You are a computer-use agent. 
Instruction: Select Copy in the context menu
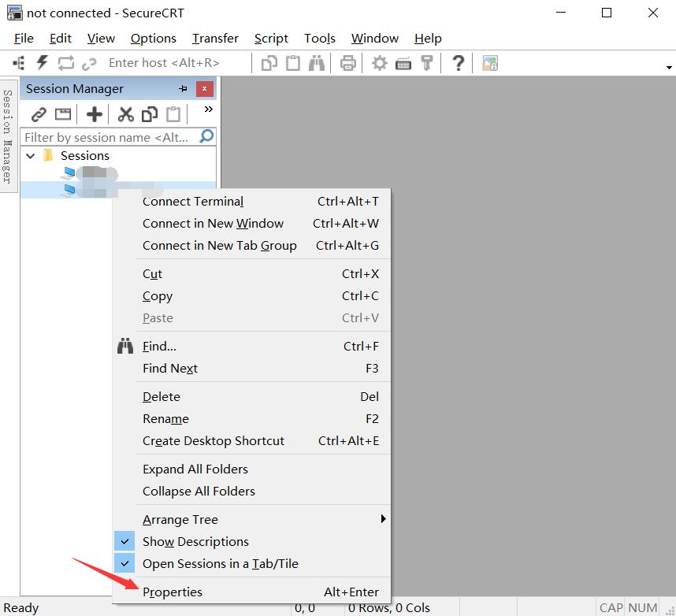[x=252, y=295]
